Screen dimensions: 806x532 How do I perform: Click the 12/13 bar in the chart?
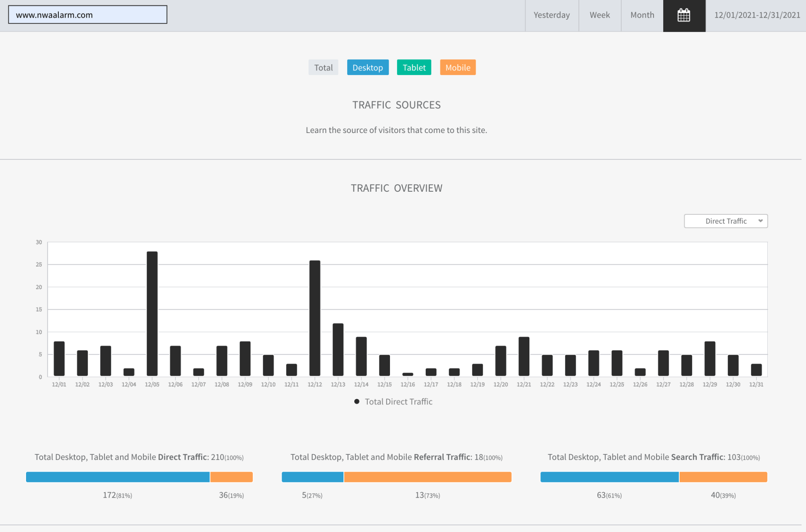coord(338,349)
